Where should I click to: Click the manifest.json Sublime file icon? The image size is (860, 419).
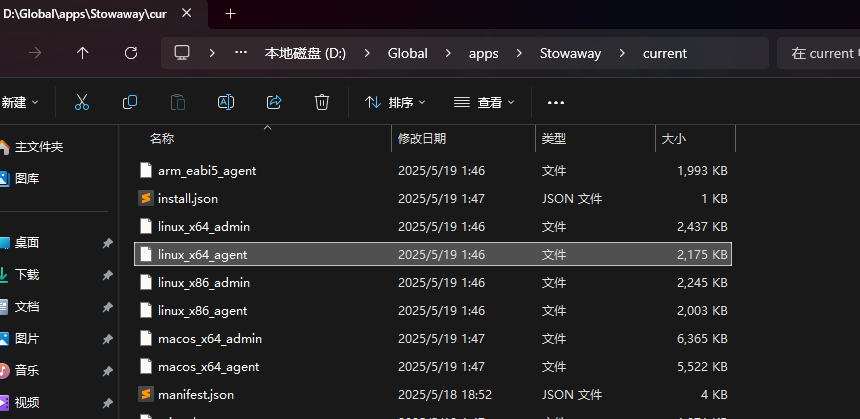[x=145, y=394]
